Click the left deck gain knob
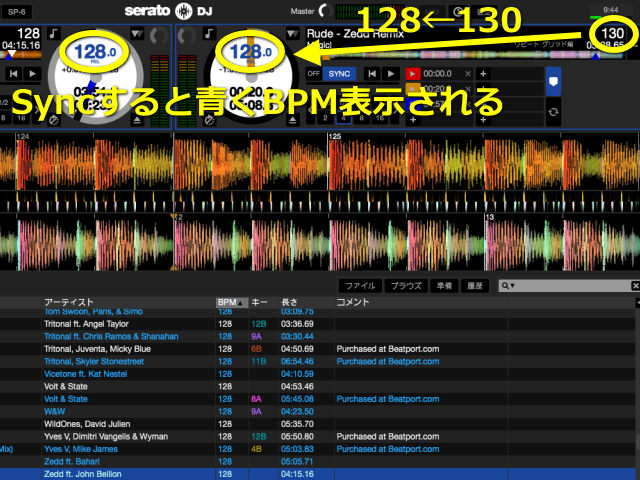The width and height of the screenshot is (640, 480). [x=158, y=36]
